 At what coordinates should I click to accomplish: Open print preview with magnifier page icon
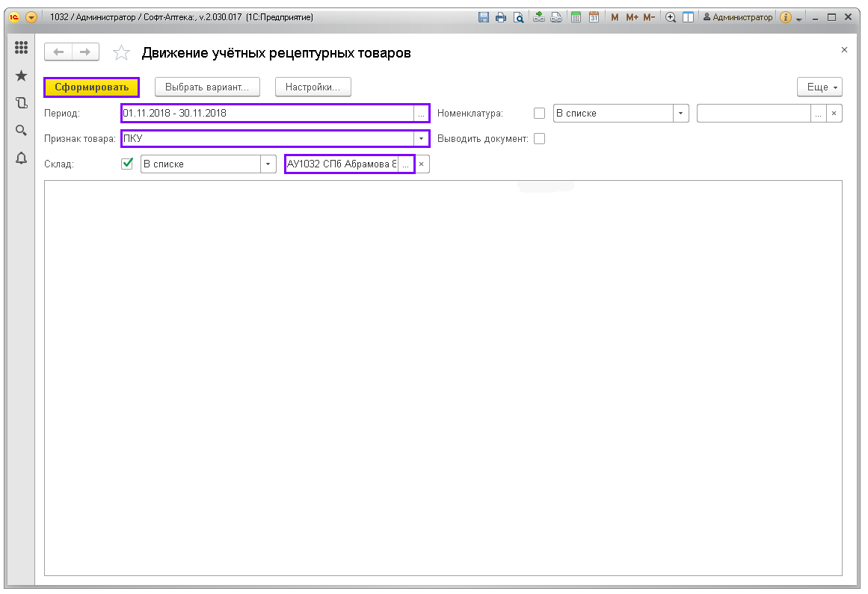pyautogui.click(x=518, y=17)
